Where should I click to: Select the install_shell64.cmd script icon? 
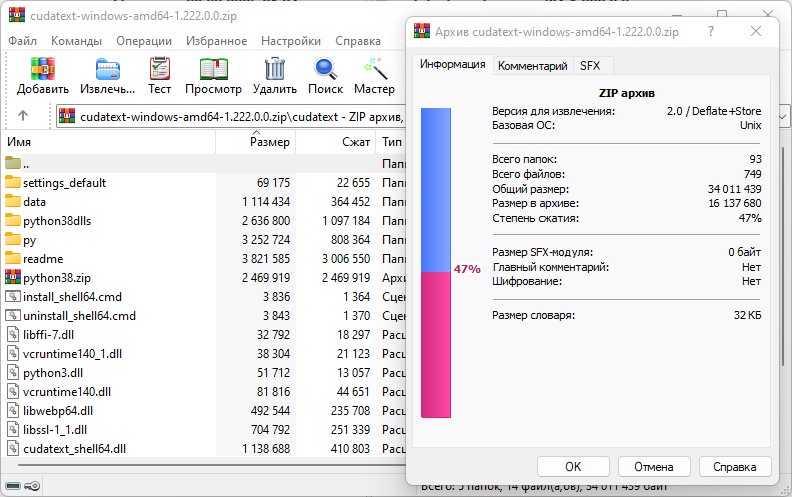pos(13,296)
